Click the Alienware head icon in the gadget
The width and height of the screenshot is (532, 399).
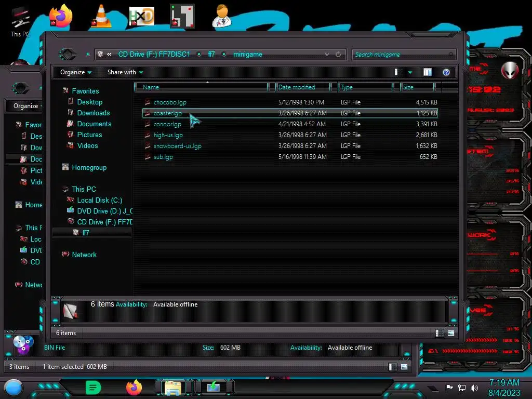tap(510, 70)
